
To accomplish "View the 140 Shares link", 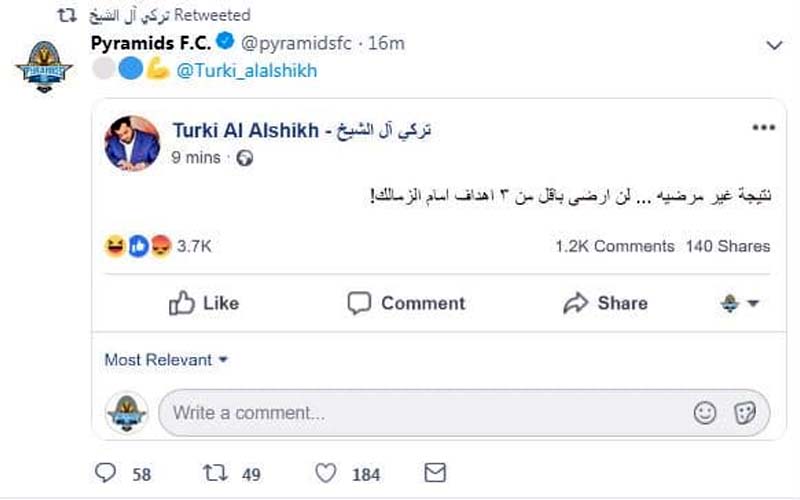I will click(728, 246).
